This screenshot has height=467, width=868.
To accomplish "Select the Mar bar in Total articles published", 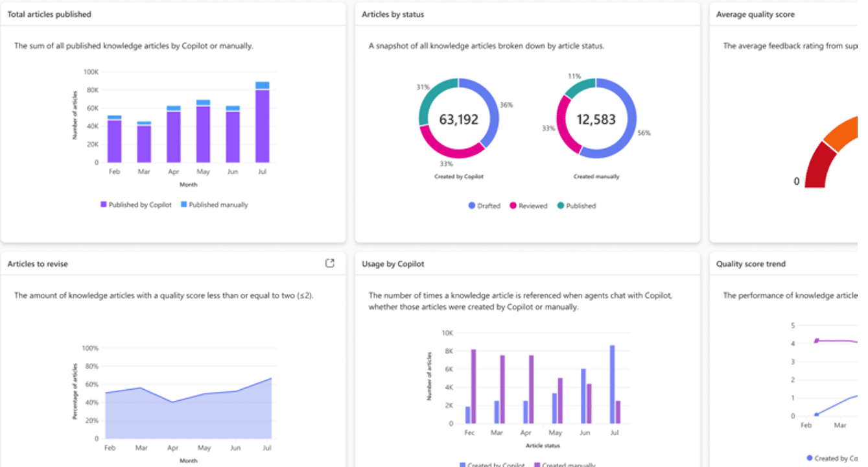I will pyautogui.click(x=144, y=143).
